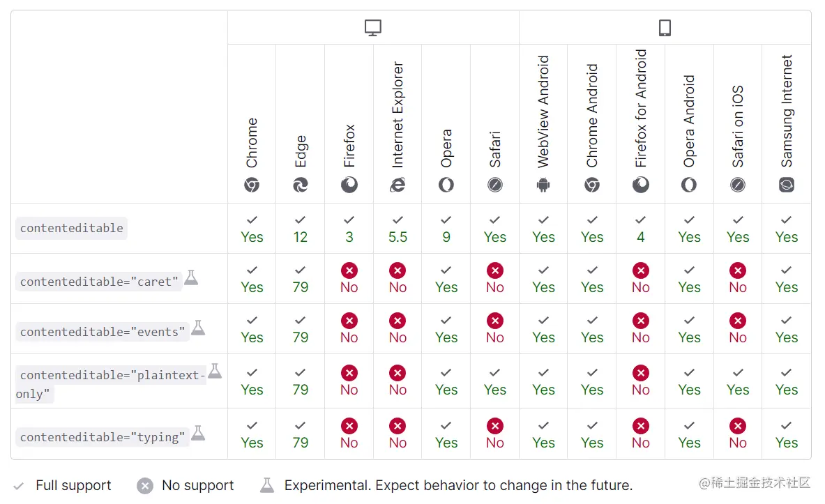
Task: Click the desktop platform icon
Action: 373,28
